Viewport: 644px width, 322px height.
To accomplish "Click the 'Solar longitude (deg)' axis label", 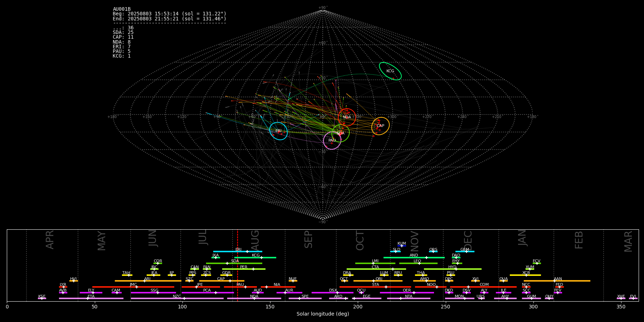I will point(323,314).
